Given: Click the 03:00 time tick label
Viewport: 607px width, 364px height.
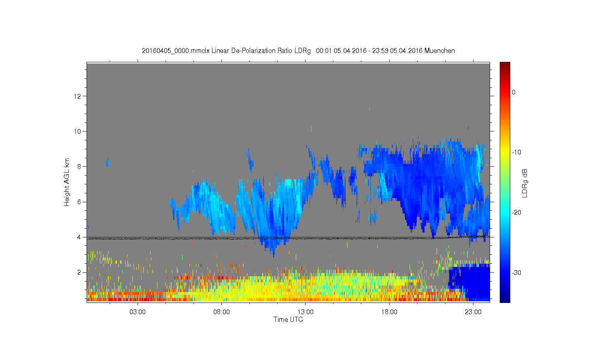Looking at the screenshot, I should (x=138, y=312).
